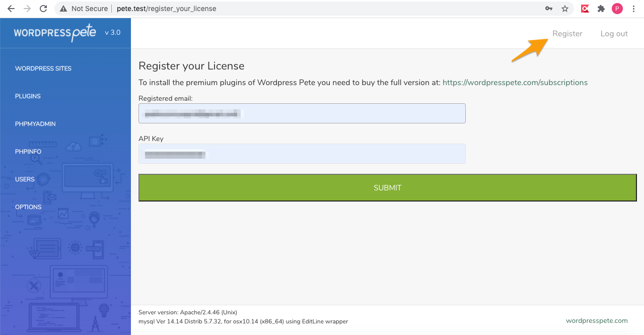
Task: Open the pink Chrome profile avatar
Action: (617, 9)
